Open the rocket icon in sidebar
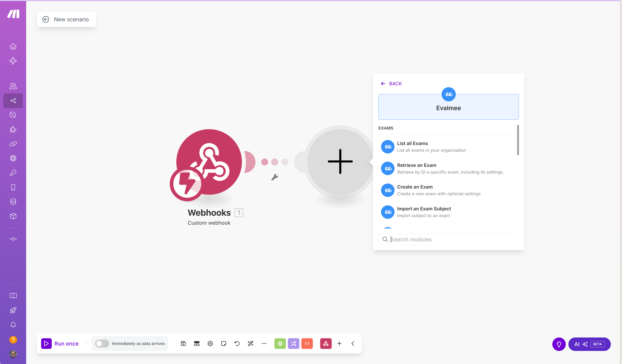The image size is (622, 364). [x=13, y=310]
